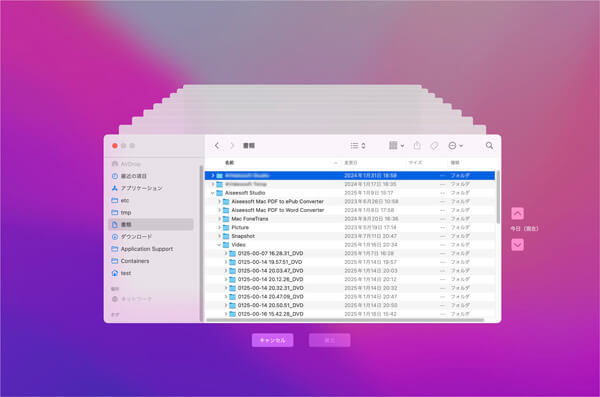Jump to an older backup with the up arrow
The width and height of the screenshot is (600, 397).
click(x=517, y=213)
